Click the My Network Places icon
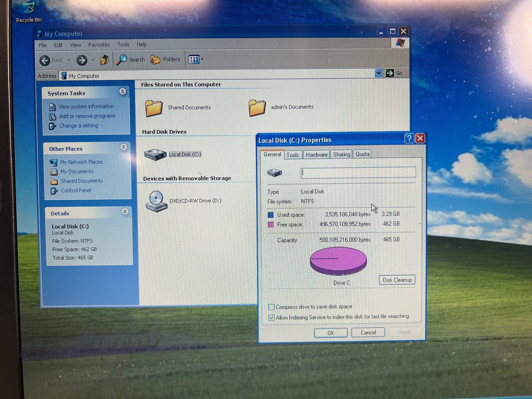The width and height of the screenshot is (532, 399). click(54, 162)
